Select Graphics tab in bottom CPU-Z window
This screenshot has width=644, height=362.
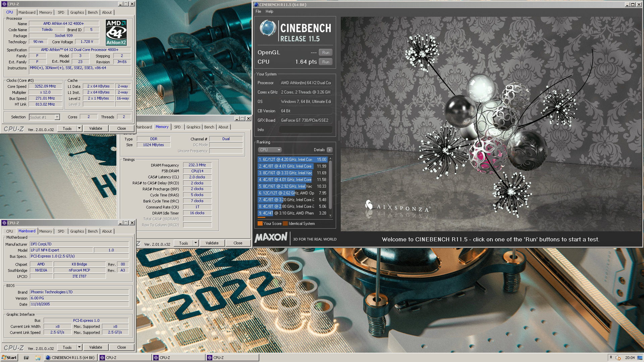click(x=77, y=231)
